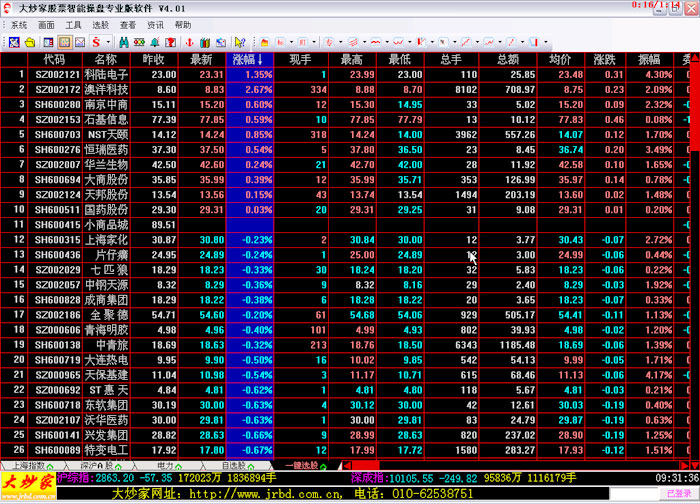
Task: Open the 帮助 menu
Action: [x=183, y=25]
